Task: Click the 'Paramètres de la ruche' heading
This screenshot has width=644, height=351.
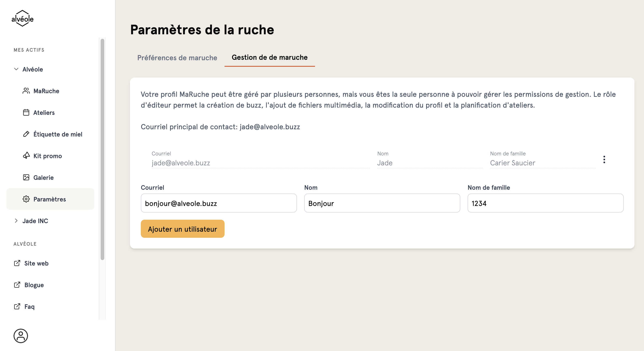Action: coord(202,30)
